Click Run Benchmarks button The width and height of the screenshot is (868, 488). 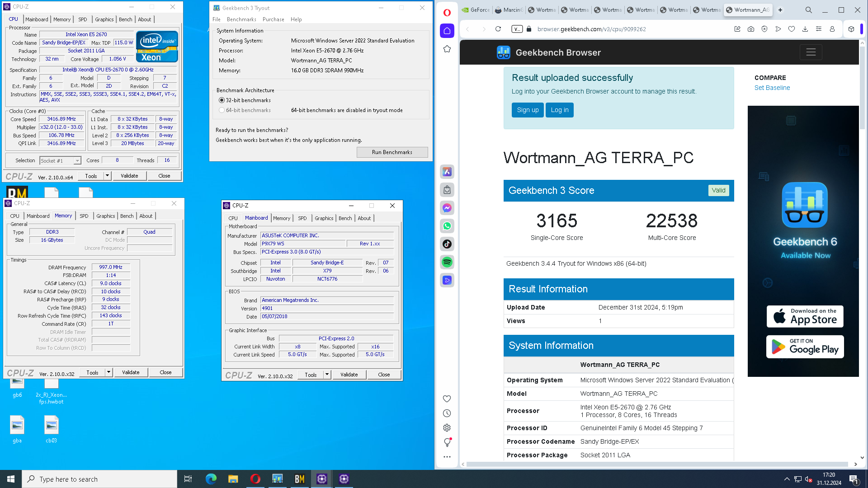(392, 152)
